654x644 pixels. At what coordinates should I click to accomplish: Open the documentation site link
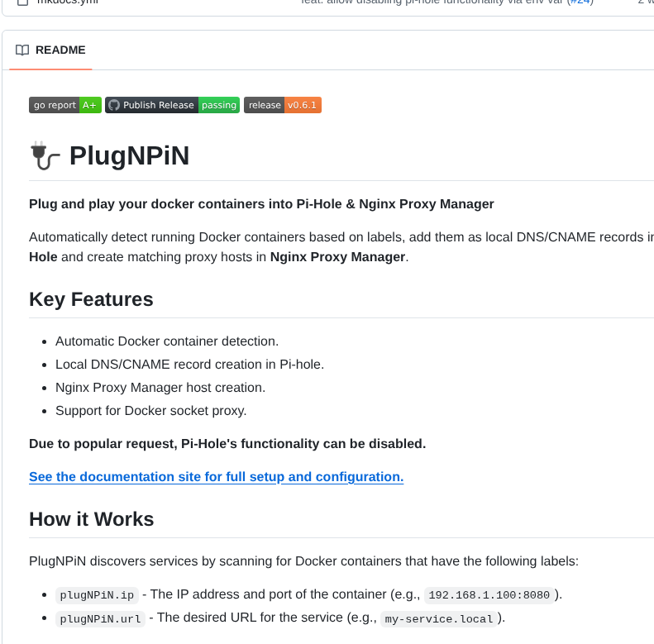click(216, 477)
